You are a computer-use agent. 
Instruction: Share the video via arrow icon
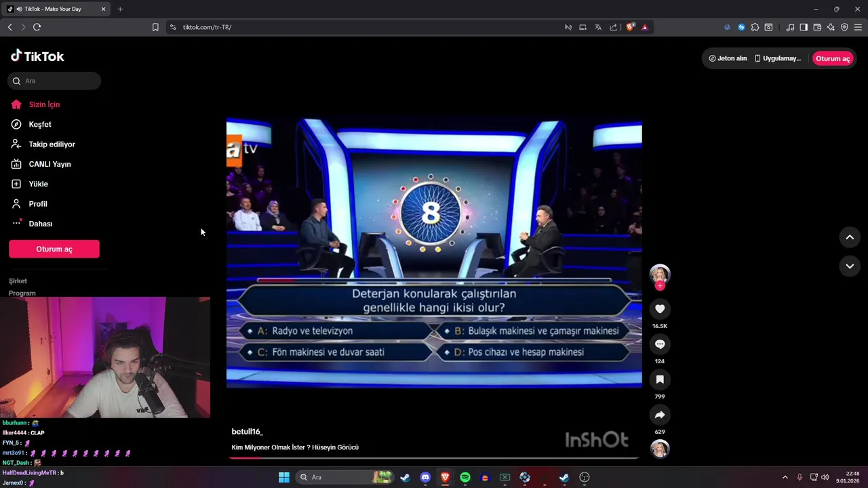660,415
